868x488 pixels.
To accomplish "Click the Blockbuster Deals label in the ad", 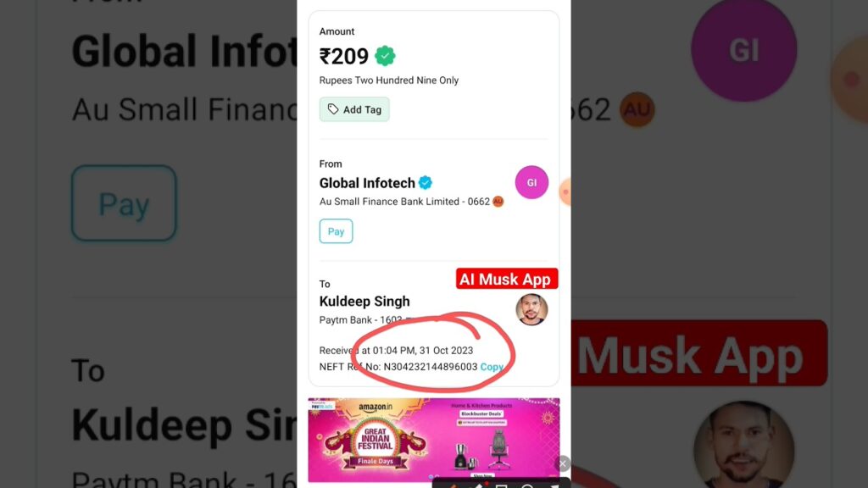I will tap(481, 413).
